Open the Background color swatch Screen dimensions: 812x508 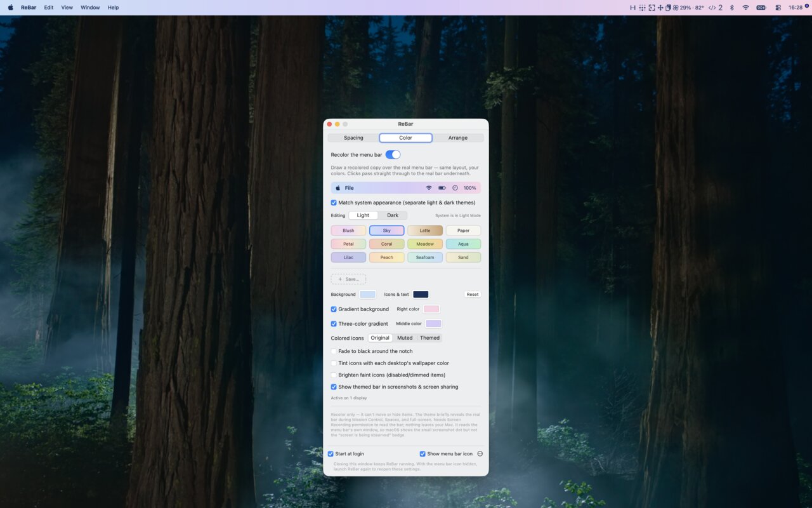pyautogui.click(x=367, y=295)
